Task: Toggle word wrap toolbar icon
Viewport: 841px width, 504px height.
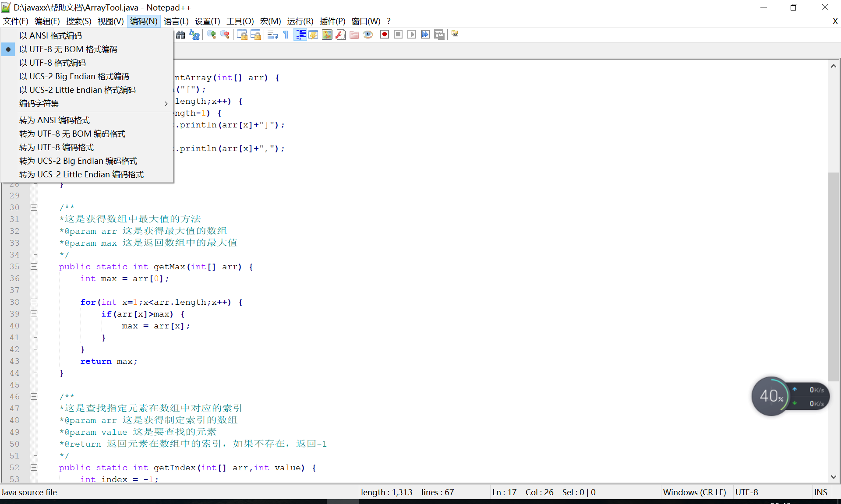Action: tap(272, 35)
